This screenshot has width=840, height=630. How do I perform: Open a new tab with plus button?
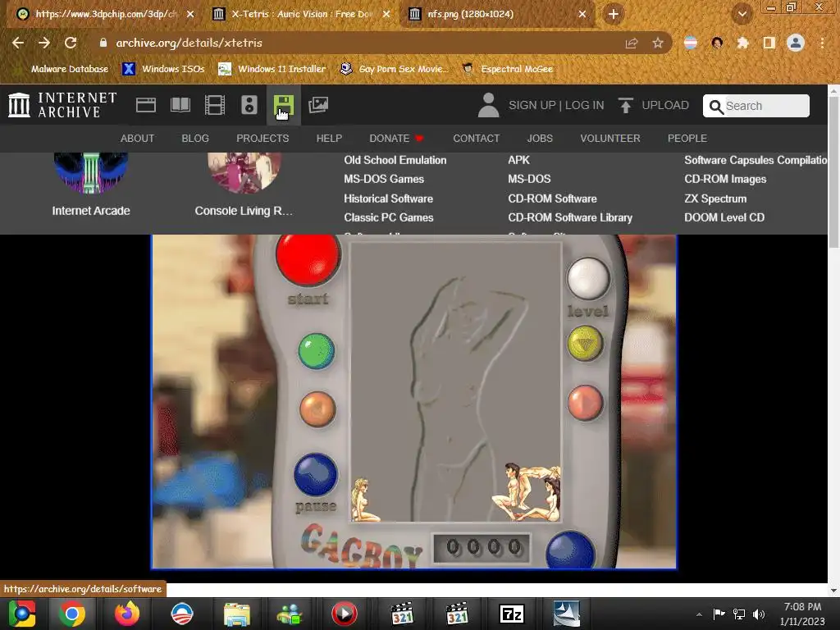click(614, 14)
